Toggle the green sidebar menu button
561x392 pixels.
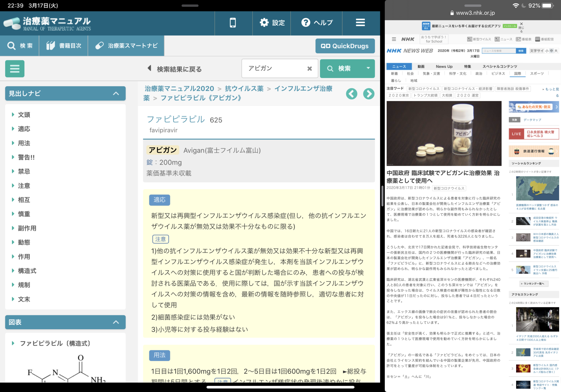tap(15, 68)
